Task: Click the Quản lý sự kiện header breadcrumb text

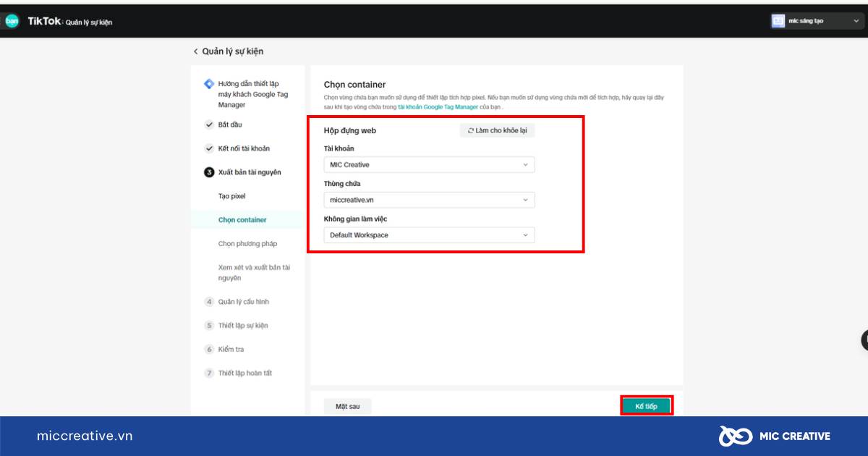Action: tap(233, 51)
